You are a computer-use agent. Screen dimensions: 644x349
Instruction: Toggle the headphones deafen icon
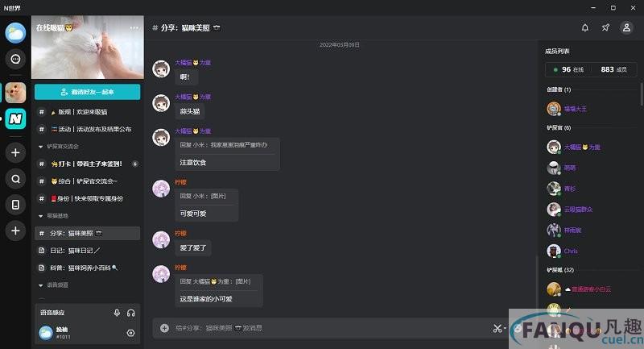tap(131, 313)
